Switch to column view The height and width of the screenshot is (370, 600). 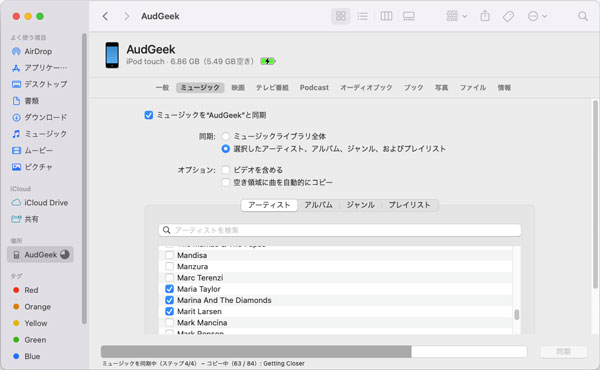(386, 16)
